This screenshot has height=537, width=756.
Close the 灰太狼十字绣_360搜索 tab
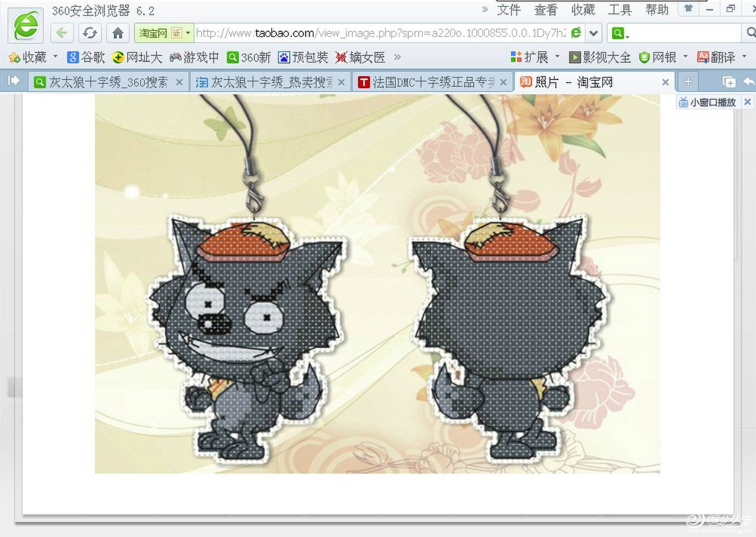(x=180, y=82)
